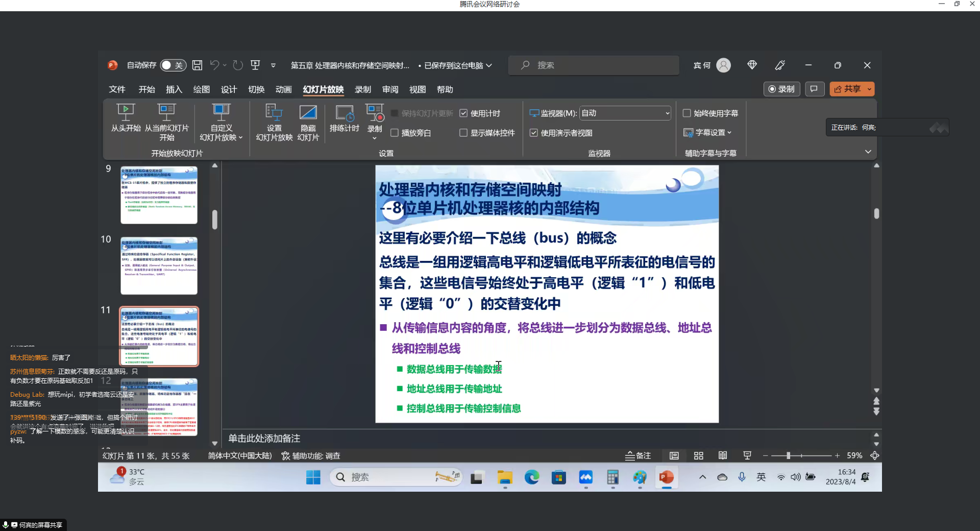Click the 录制 record icon in ribbon
This screenshot has width=980, height=531.
pos(375,113)
